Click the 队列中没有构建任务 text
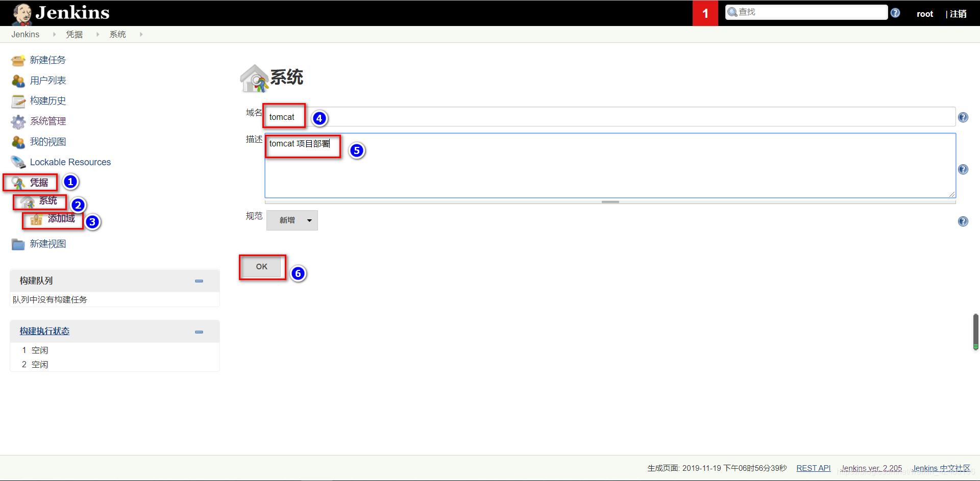 50,300
